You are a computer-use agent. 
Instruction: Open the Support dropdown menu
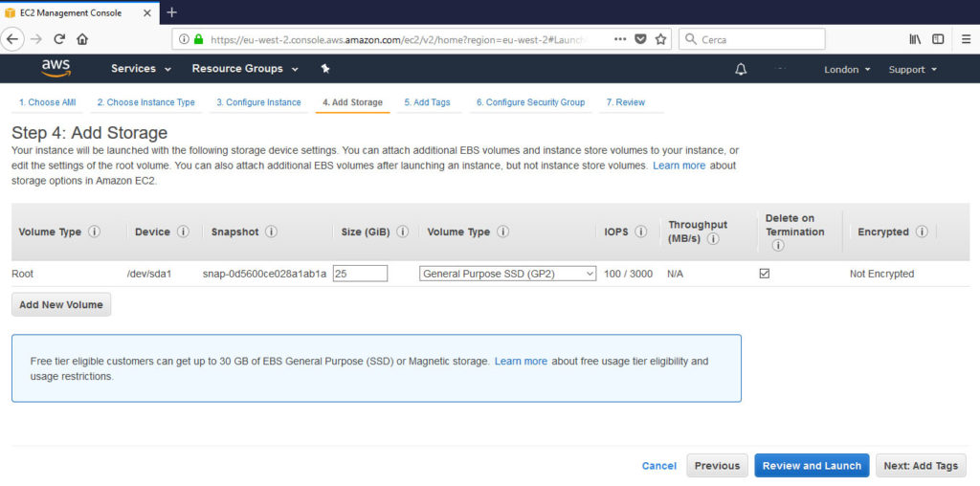point(912,69)
